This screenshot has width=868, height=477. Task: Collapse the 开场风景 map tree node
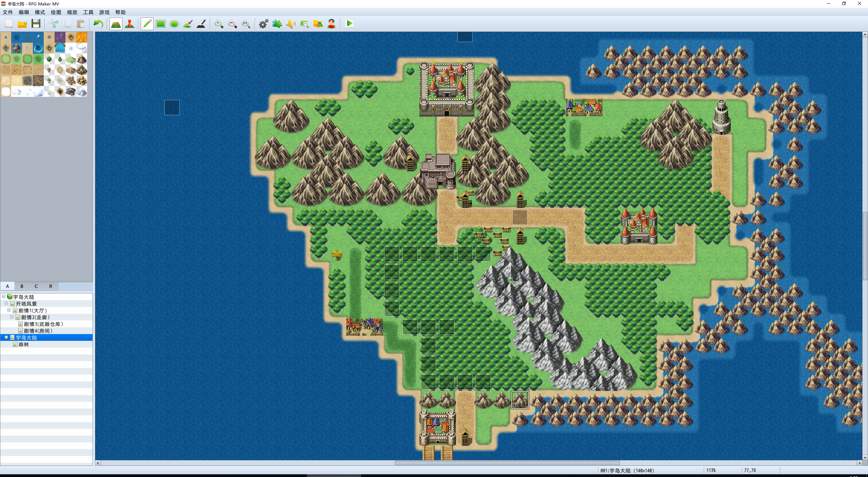(6, 303)
